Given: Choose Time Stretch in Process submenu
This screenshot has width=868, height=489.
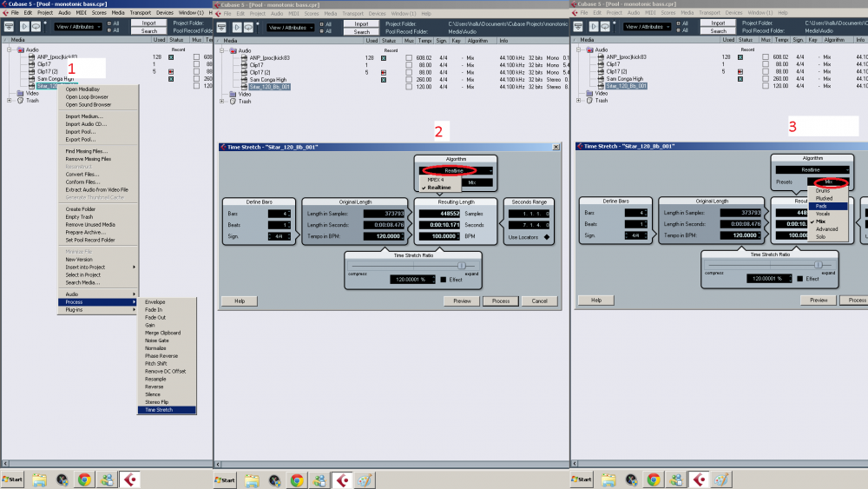Looking at the screenshot, I should tap(167, 410).
